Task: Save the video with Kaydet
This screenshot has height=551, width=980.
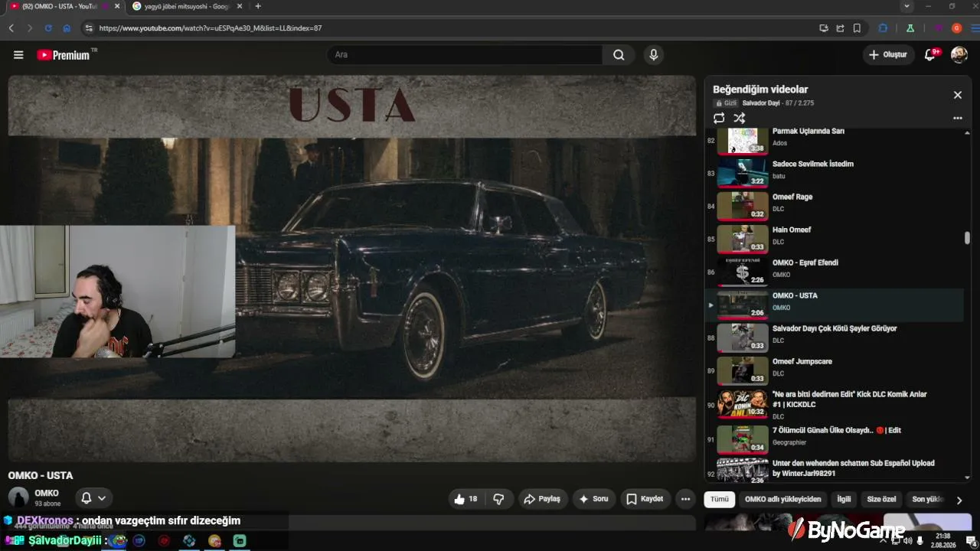Action: pyautogui.click(x=645, y=499)
